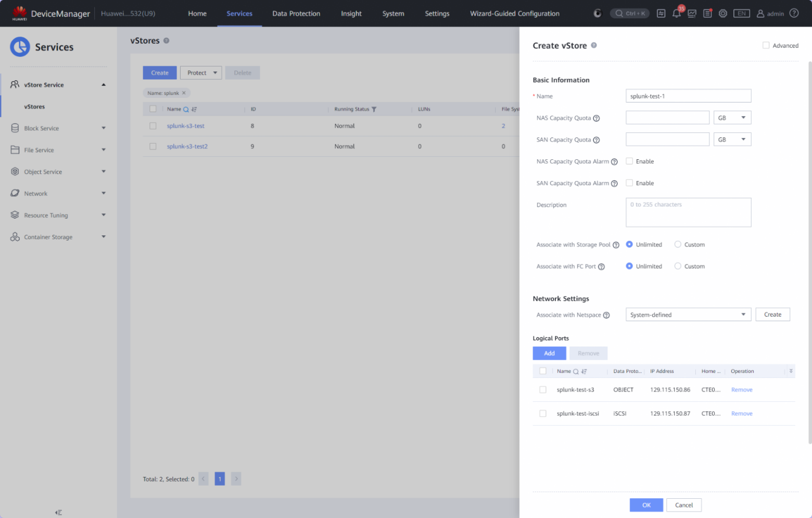Viewport: 812px width, 518px height.
Task: Click Cancel in Create vStore panel
Action: 684,505
